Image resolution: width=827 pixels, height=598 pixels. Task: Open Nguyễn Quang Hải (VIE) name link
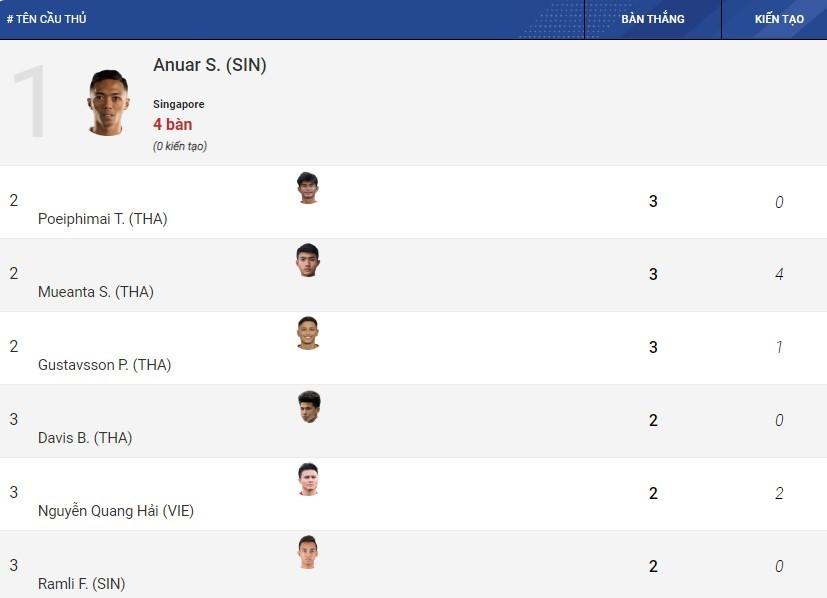(x=116, y=510)
